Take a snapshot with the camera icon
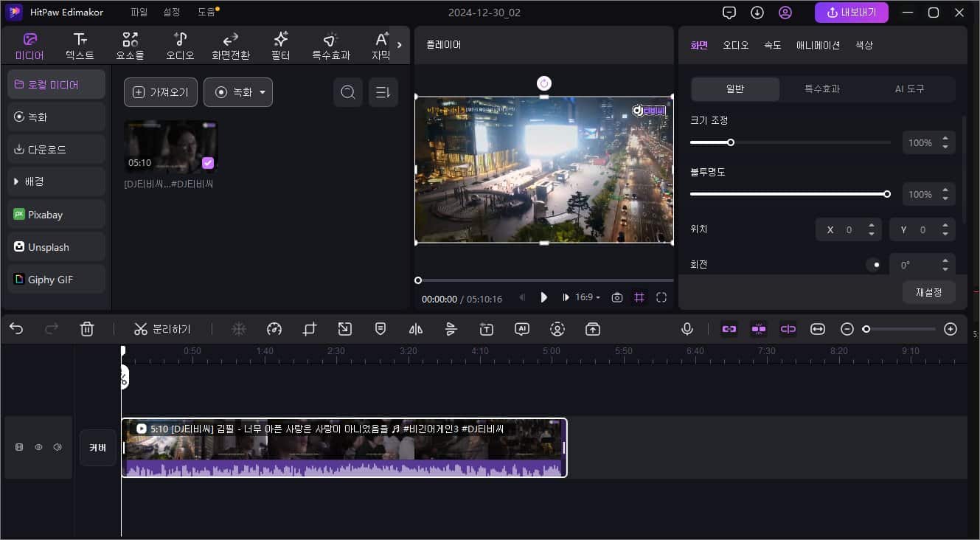 [x=617, y=297]
